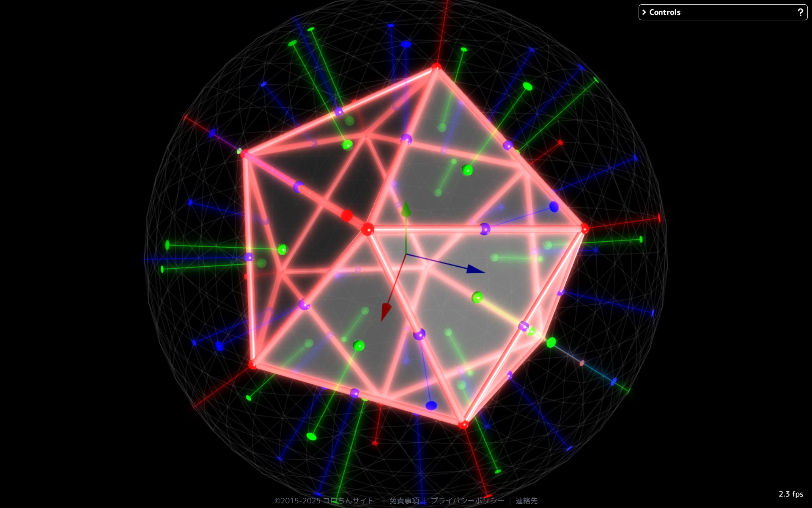Viewport: 812px width, 508px height.
Task: Click small red sphere on thick upper-left edge
Action: point(347,215)
